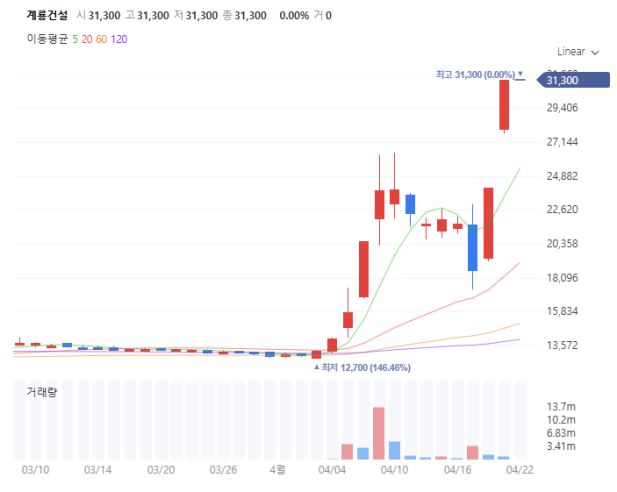Click the current price tag 31,300

(562, 80)
